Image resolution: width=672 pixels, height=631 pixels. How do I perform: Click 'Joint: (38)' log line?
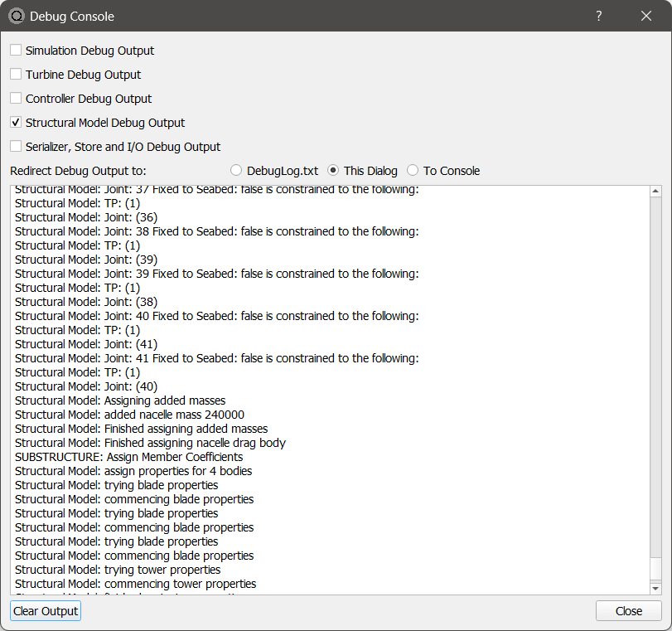[x=86, y=302]
